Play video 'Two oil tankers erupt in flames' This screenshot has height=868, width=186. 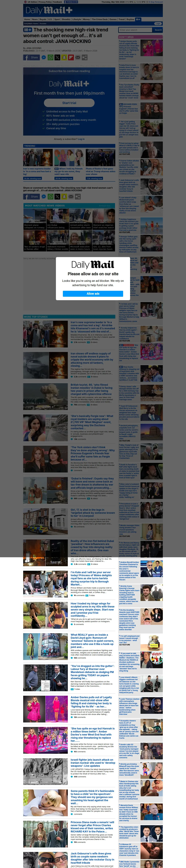[34, 241]
